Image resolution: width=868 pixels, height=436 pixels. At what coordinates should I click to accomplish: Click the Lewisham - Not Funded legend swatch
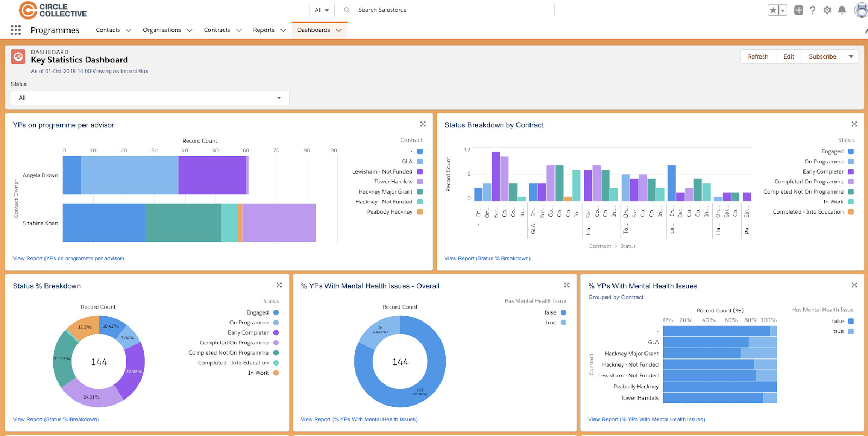(x=420, y=171)
